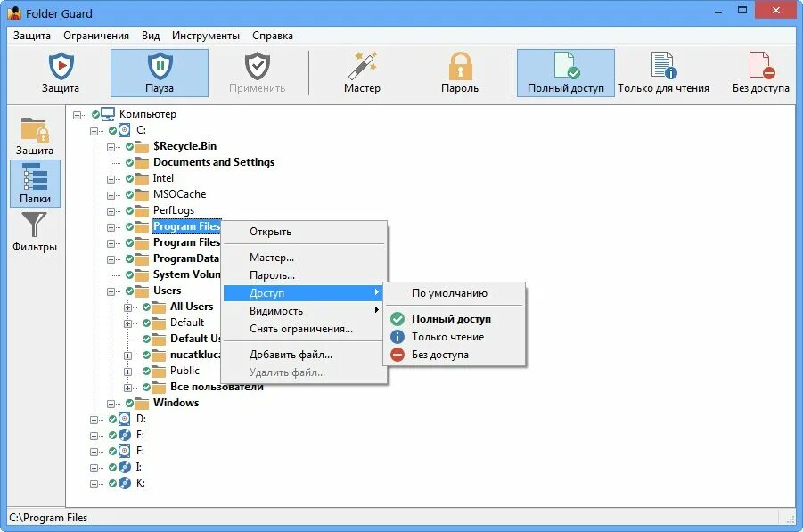Screen dimensions: 803x532
Task: Expand the All Users folder
Action: pos(127,307)
